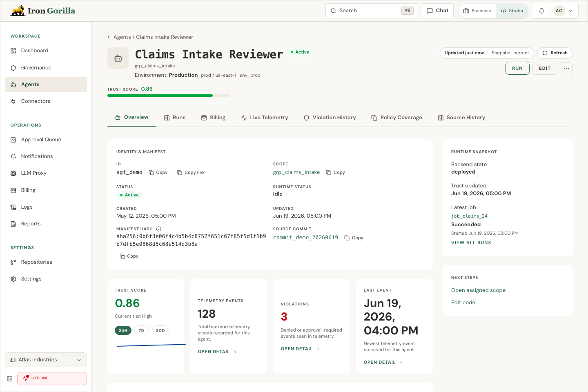Switch to Studio mode
Image resolution: width=588 pixels, height=392 pixels.
pyautogui.click(x=512, y=11)
